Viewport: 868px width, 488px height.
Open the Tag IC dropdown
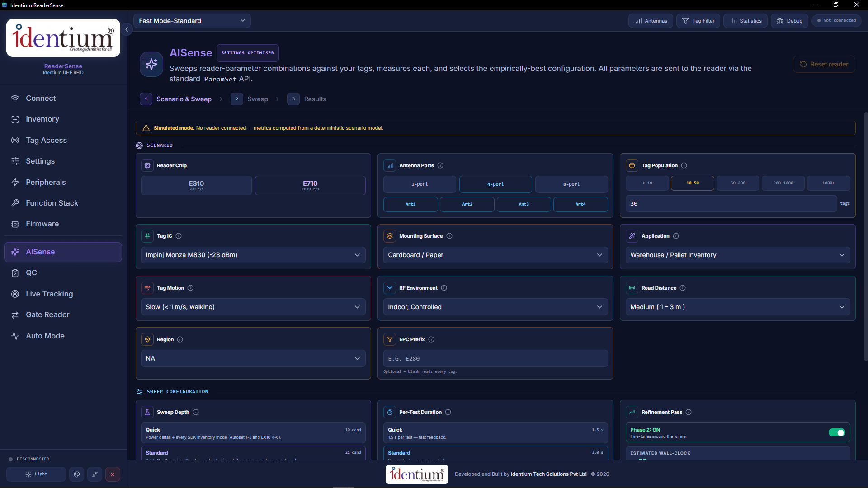253,255
